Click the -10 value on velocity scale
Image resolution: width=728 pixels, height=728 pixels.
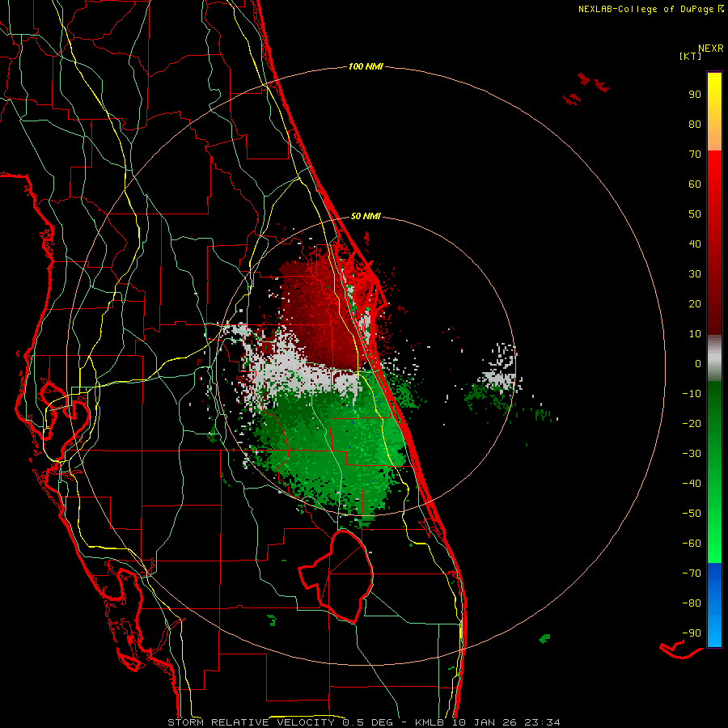[x=692, y=394]
